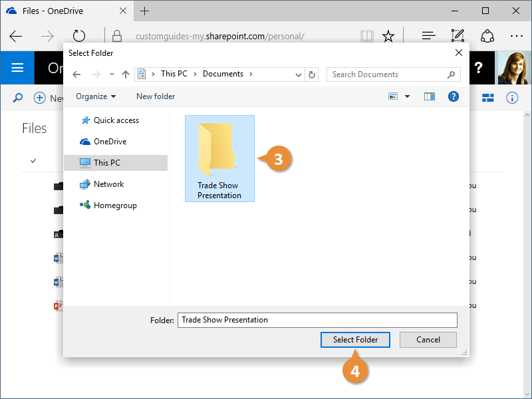Click Documents in the address breadcrumb
Screen dimensions: 532x399
223,74
